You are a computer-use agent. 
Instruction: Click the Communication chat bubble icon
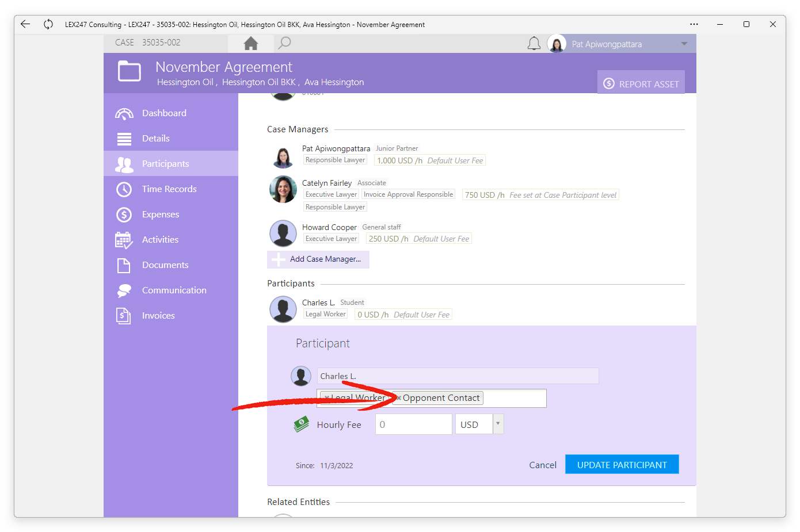click(x=124, y=290)
